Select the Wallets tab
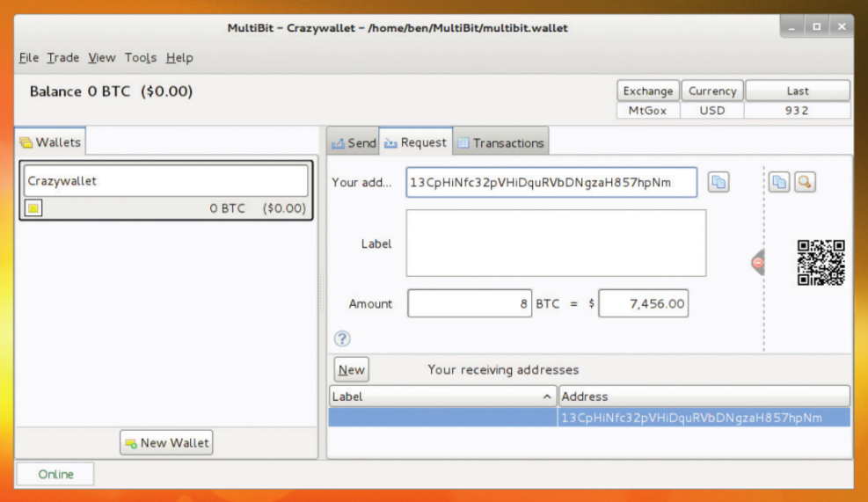Image resolution: width=868 pixels, height=502 pixels. coord(50,142)
